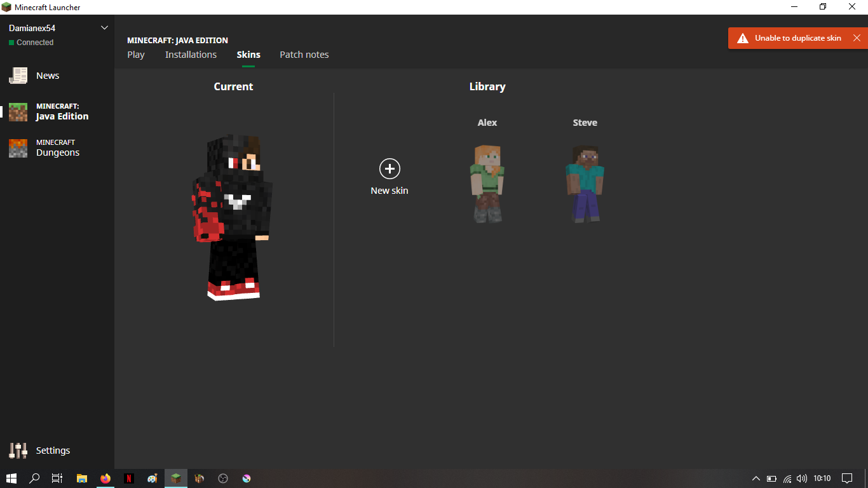Open the colorful sphere app in the taskbar

point(247,478)
